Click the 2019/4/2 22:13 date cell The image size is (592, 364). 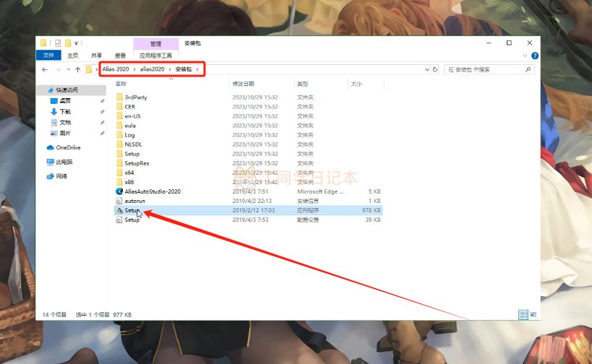[x=252, y=201]
